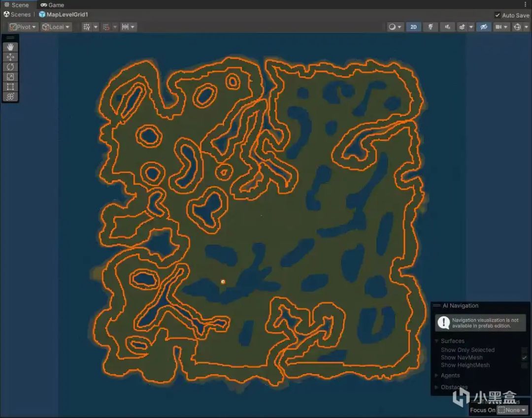The image size is (532, 418).
Task: Toggle grid snapping button
Action: pos(106,27)
